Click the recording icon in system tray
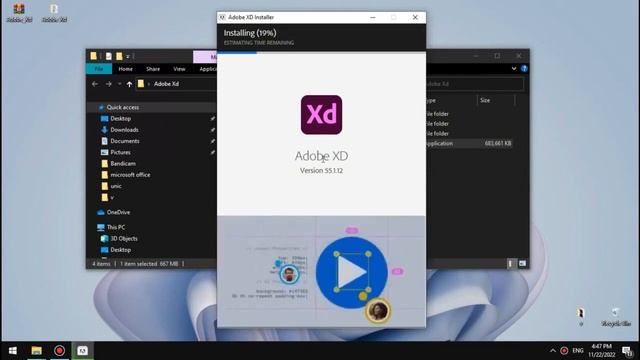This screenshot has width=640, height=360. tap(564, 351)
